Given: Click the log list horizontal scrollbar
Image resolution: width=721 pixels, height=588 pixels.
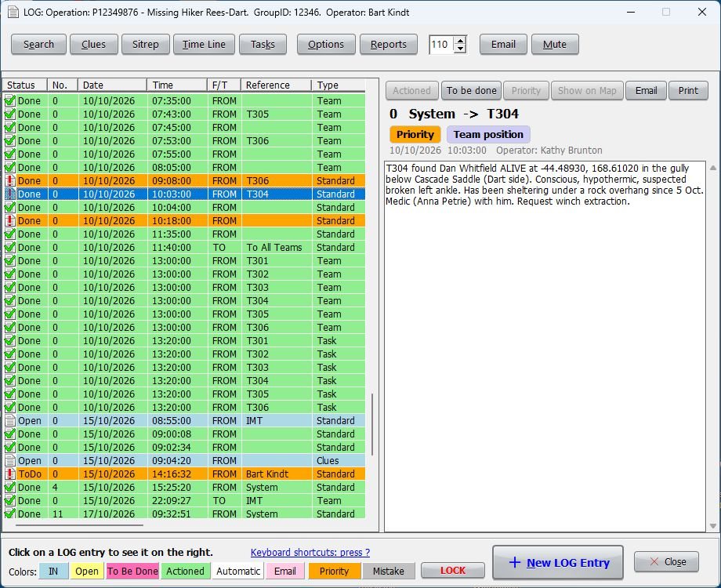Looking at the screenshot, I should click(x=79, y=524).
